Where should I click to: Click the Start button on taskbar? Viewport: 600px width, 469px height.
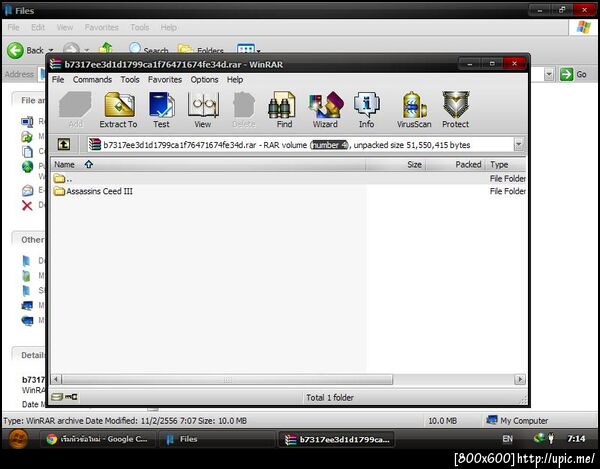point(18,439)
